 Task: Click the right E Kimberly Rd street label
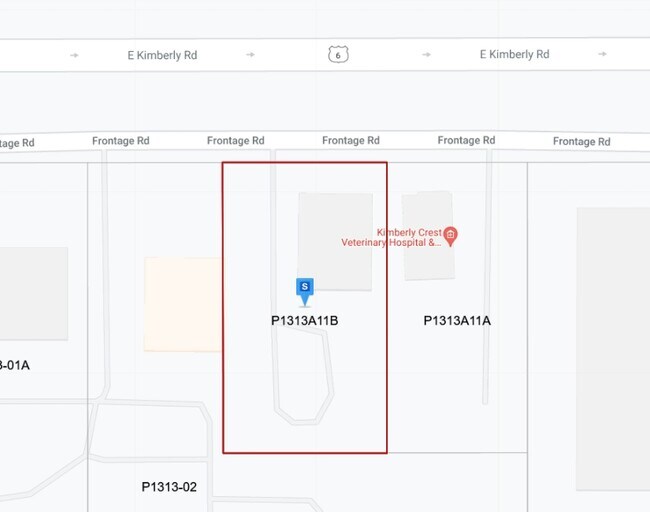click(x=514, y=55)
